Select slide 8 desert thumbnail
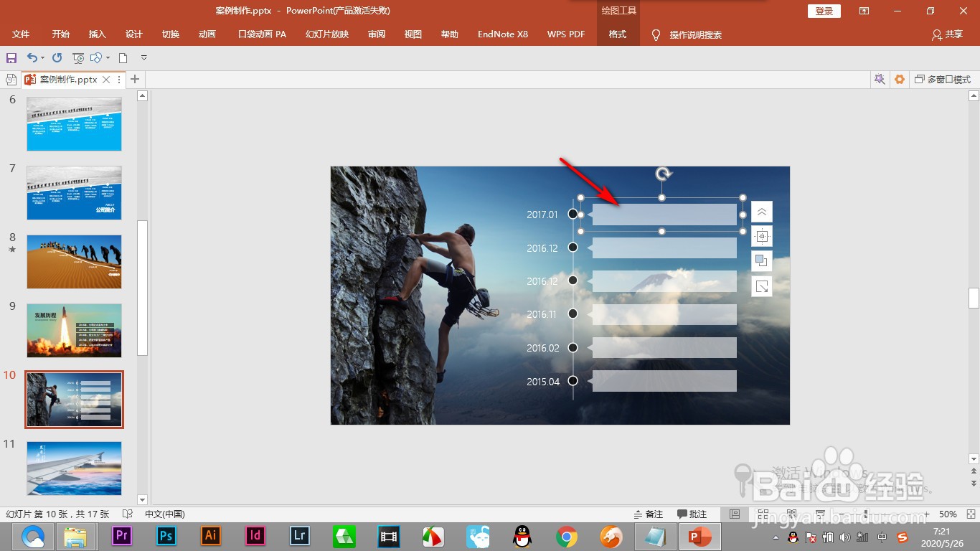980x551 pixels. [74, 262]
